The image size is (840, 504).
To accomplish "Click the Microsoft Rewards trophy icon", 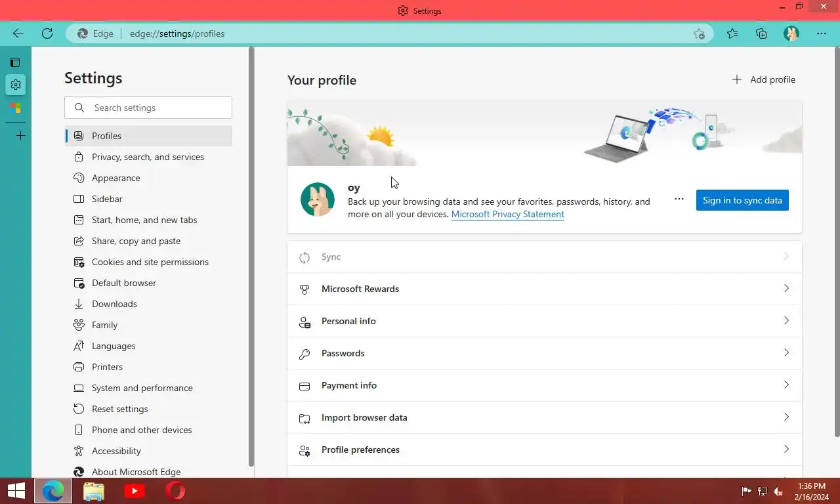I will click(304, 289).
